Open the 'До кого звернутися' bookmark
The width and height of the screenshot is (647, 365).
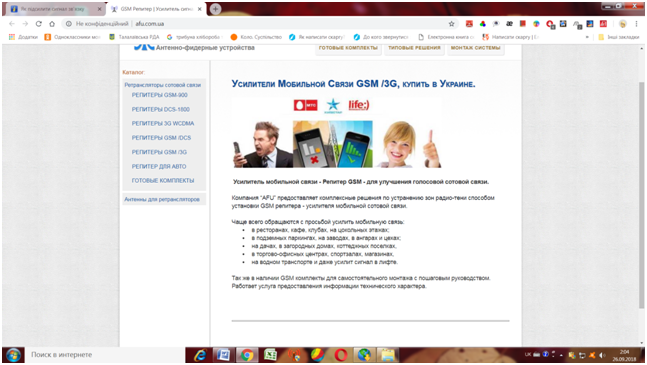381,37
